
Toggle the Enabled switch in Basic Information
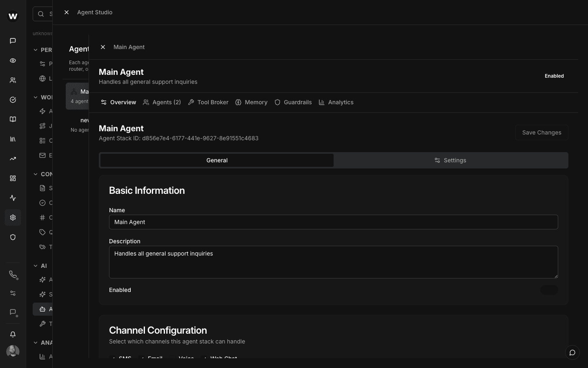(x=549, y=290)
